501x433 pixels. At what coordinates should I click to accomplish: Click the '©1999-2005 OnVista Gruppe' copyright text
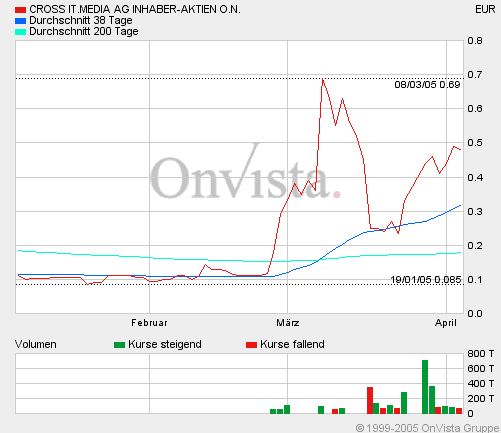[427, 428]
